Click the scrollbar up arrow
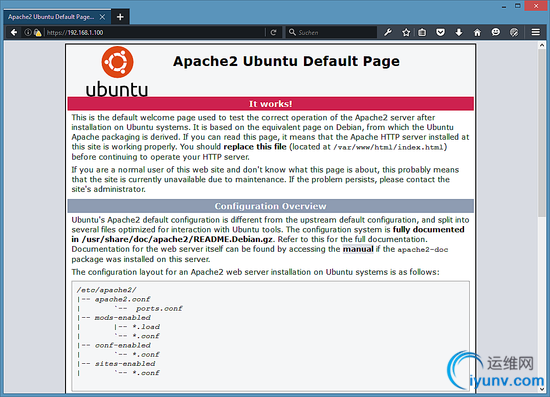Screen dimensions: 550x397 click(x=542, y=45)
